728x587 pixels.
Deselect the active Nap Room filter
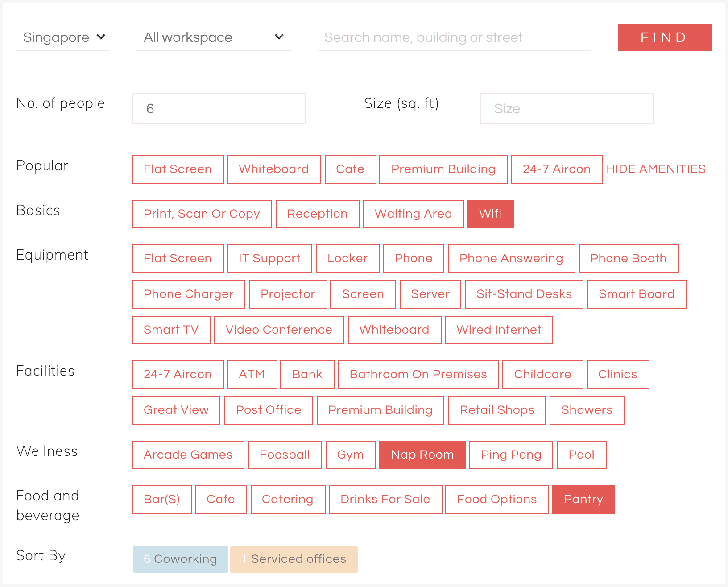click(x=422, y=455)
